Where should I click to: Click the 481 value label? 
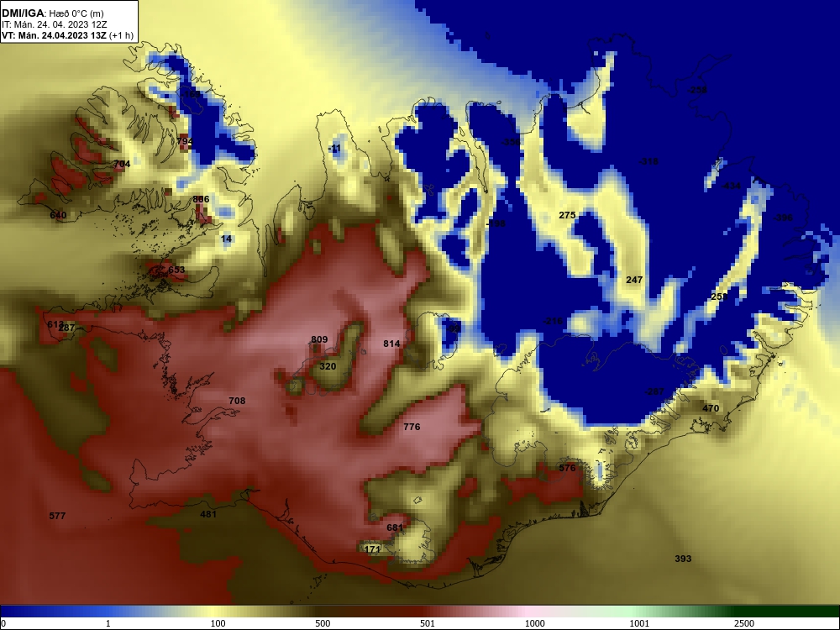click(x=207, y=514)
